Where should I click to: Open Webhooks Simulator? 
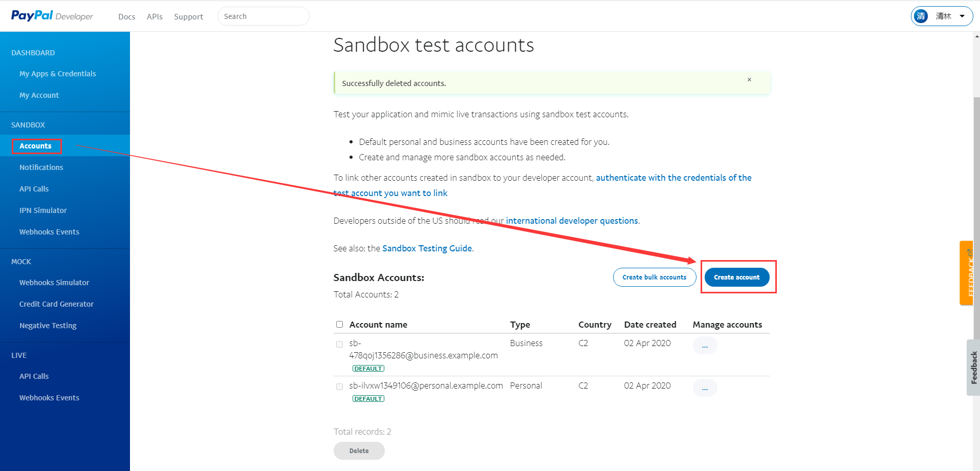pyautogui.click(x=54, y=283)
